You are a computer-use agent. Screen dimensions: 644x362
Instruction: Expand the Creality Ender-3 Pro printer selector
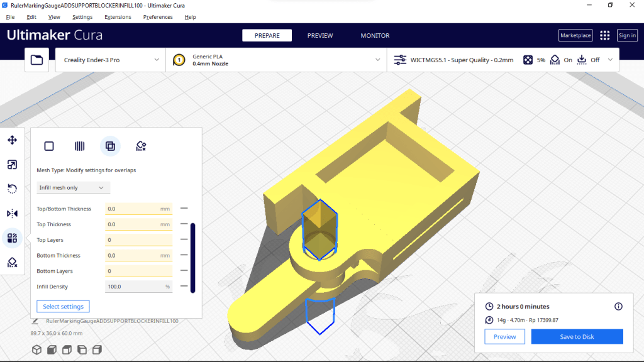tap(111, 60)
